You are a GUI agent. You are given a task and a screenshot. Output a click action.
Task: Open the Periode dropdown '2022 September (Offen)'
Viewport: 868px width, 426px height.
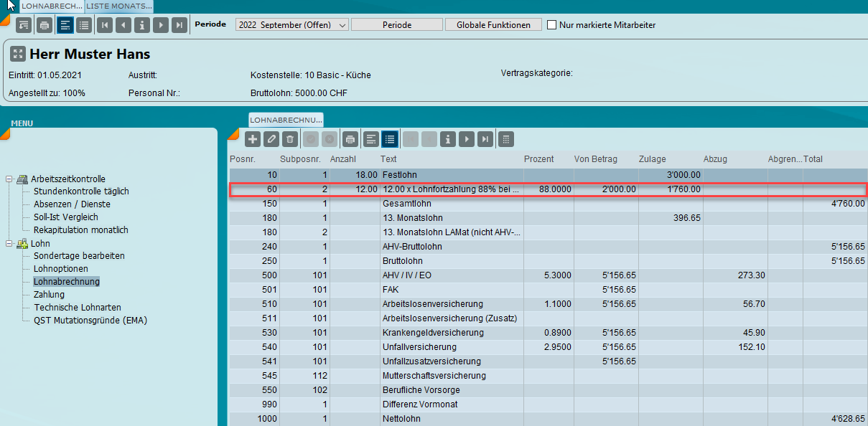coord(291,25)
